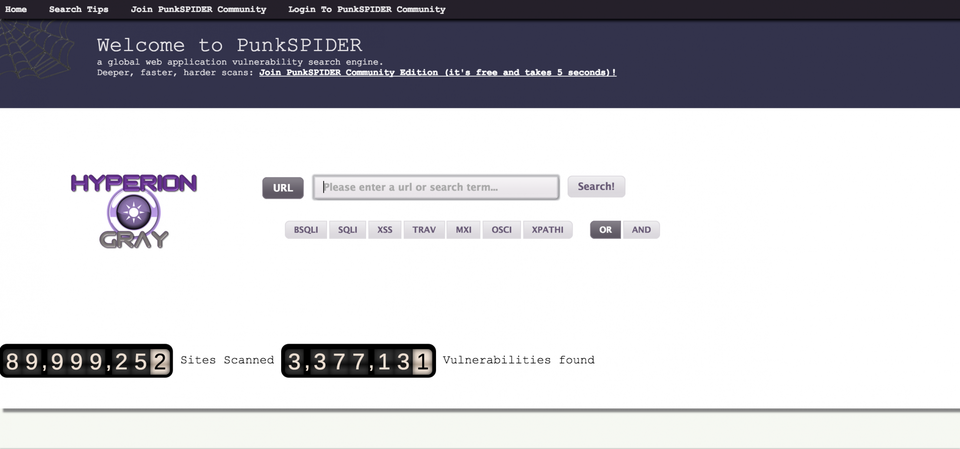960x449 pixels.
Task: Toggle the TRAV vulnerability filter
Action: pos(424,230)
